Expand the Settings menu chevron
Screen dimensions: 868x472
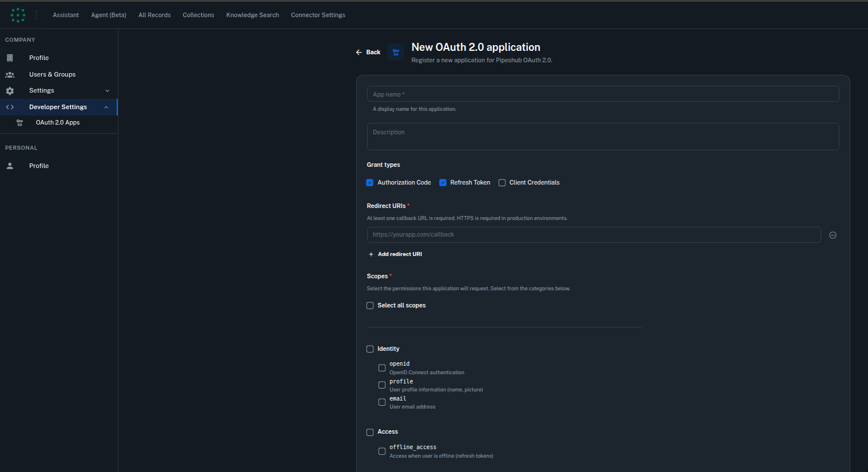(x=107, y=90)
